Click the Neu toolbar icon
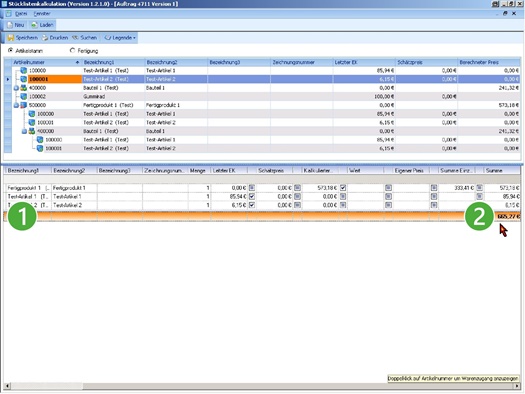 click(x=10, y=25)
